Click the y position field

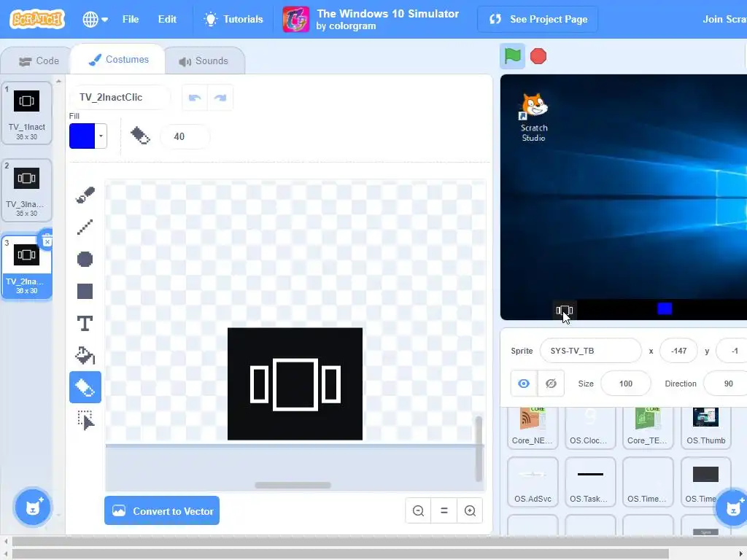pyautogui.click(x=732, y=351)
